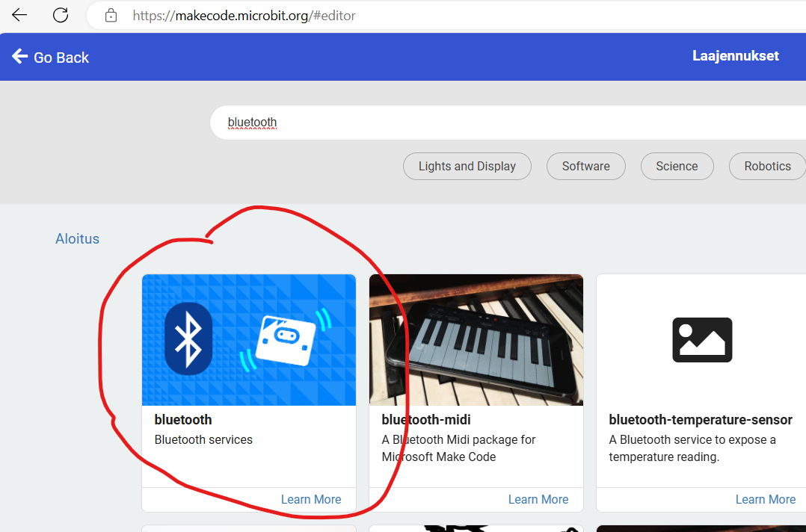This screenshot has height=532, width=806.
Task: Click the bluetooth-midi card title
Action: pyautogui.click(x=425, y=419)
